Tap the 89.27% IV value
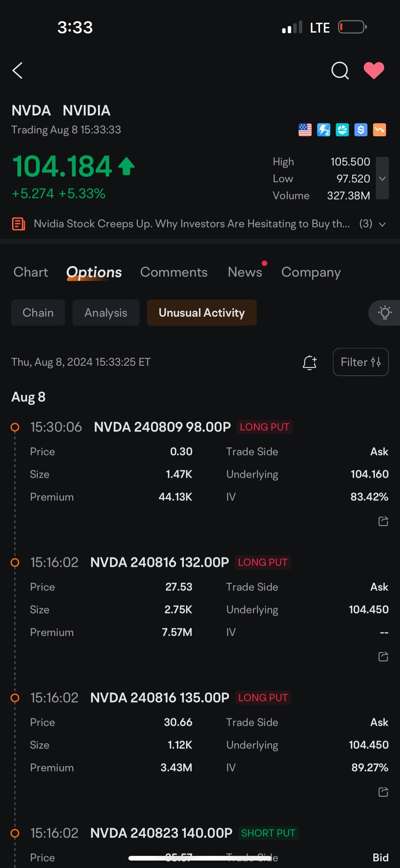Viewport: 400px width, 868px height. point(370,768)
